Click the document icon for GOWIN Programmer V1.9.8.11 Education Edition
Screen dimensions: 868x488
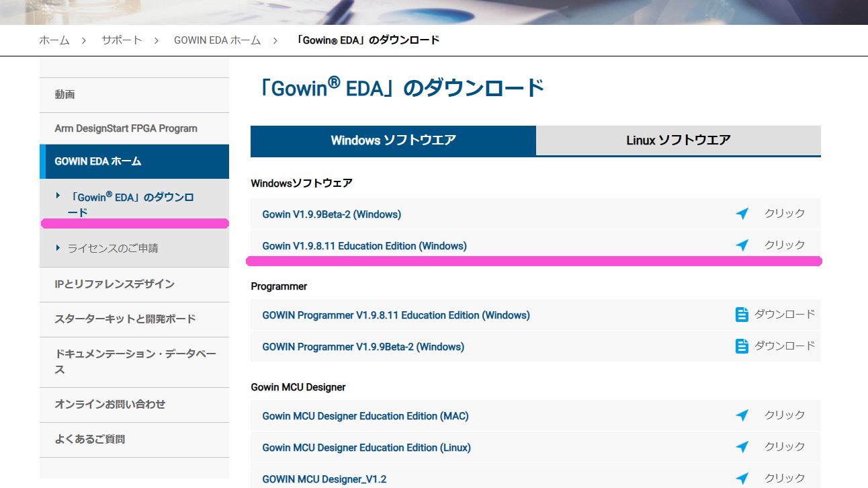[742, 315]
